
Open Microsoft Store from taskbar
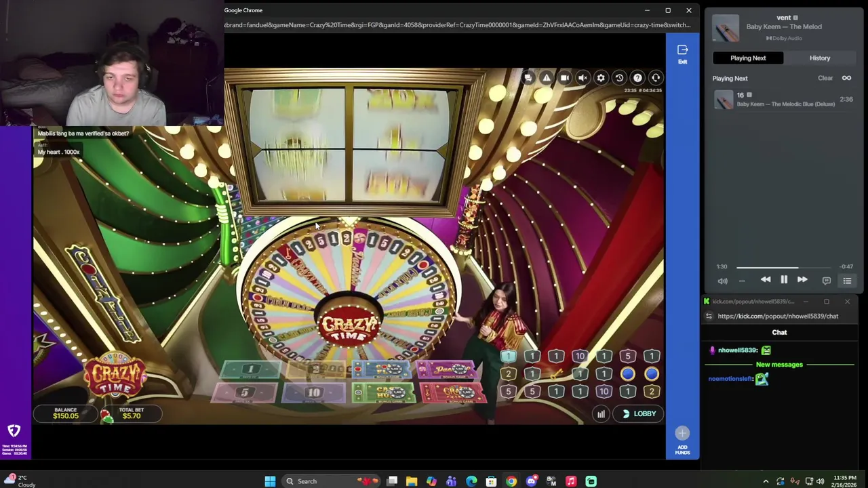(x=491, y=481)
